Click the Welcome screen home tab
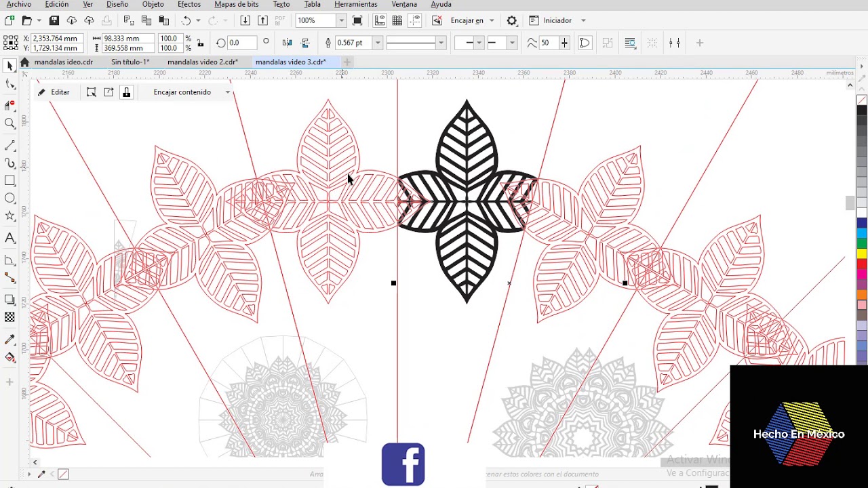868x488 pixels. pos(24,62)
